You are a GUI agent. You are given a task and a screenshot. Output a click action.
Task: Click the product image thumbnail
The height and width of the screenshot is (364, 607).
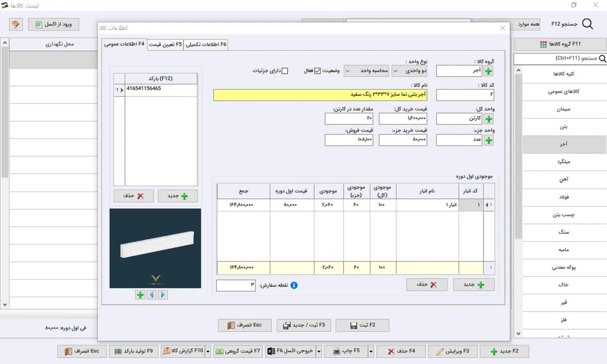tap(155, 248)
